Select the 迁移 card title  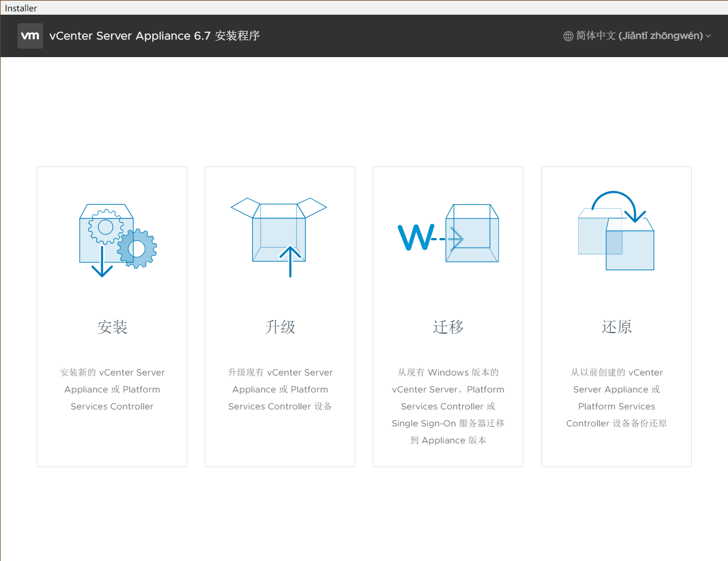pyautogui.click(x=448, y=327)
